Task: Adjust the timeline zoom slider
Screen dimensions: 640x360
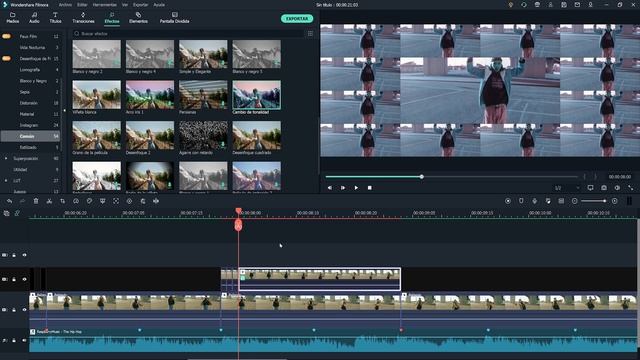Action: pos(594,201)
